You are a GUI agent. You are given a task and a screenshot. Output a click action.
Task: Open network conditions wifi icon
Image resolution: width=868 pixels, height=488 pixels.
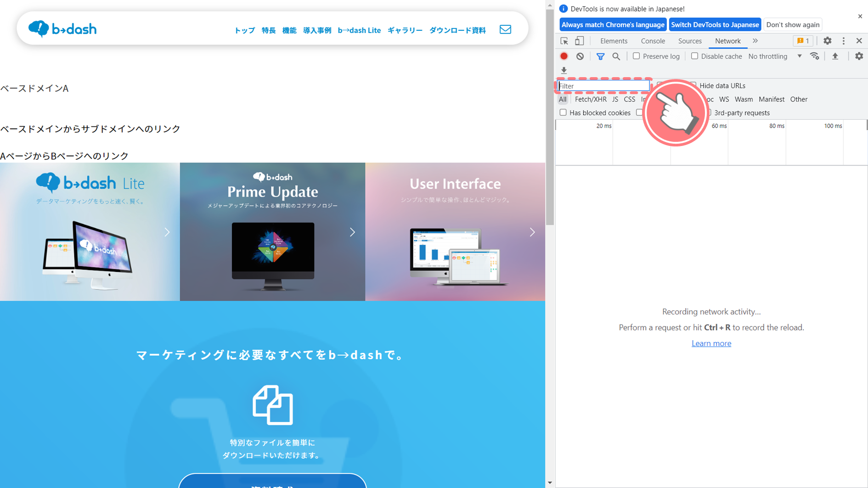[x=815, y=56]
